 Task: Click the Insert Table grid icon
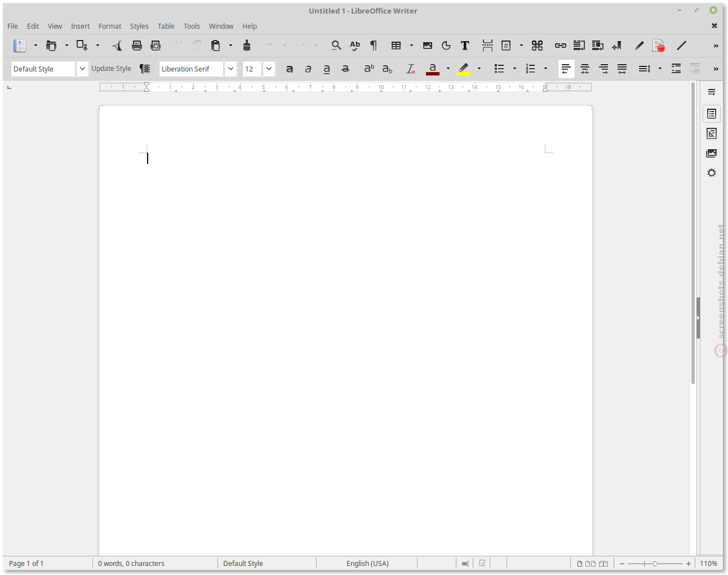[396, 46]
